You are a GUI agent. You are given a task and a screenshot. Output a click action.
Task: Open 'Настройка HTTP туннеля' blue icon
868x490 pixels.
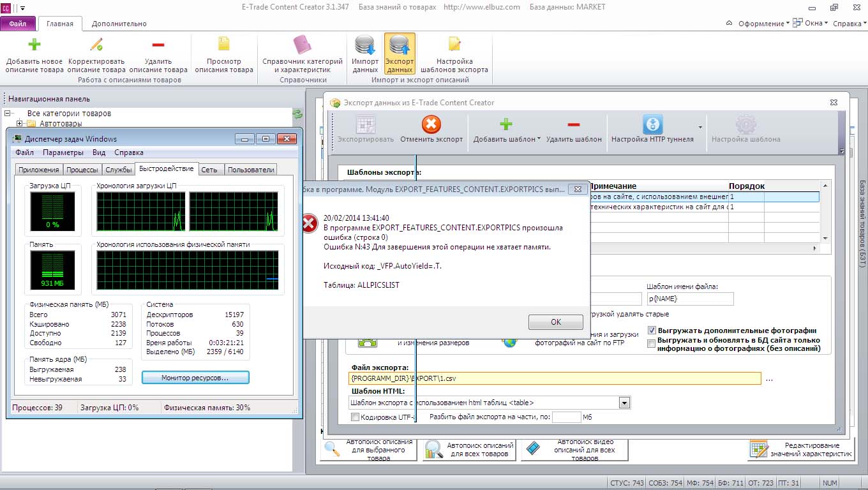(x=652, y=124)
